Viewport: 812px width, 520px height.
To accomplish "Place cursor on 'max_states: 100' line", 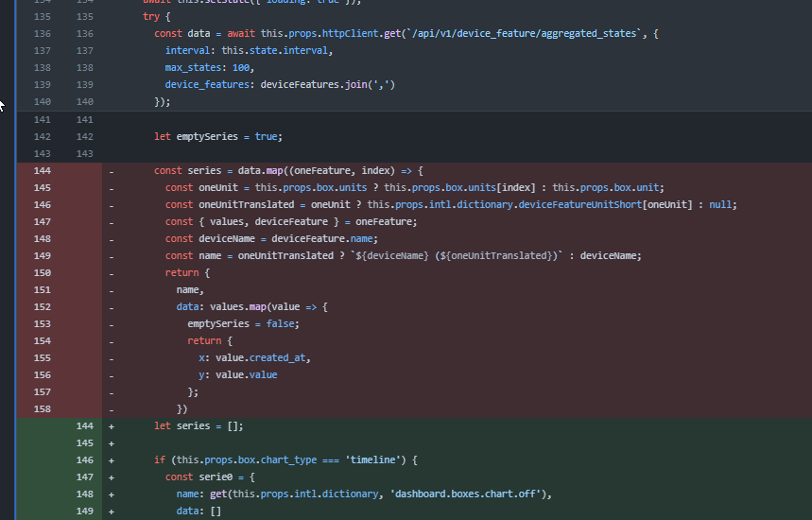I will 209,68.
